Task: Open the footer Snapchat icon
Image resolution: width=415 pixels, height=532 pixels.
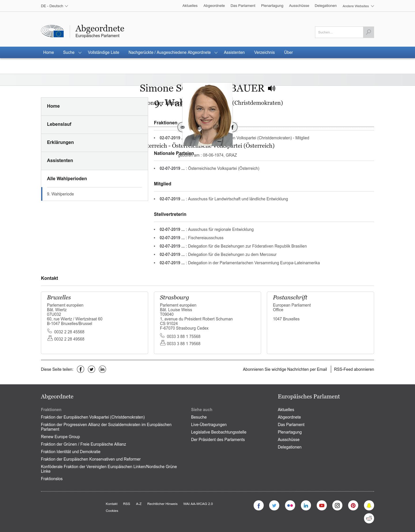Action: pyautogui.click(x=369, y=505)
